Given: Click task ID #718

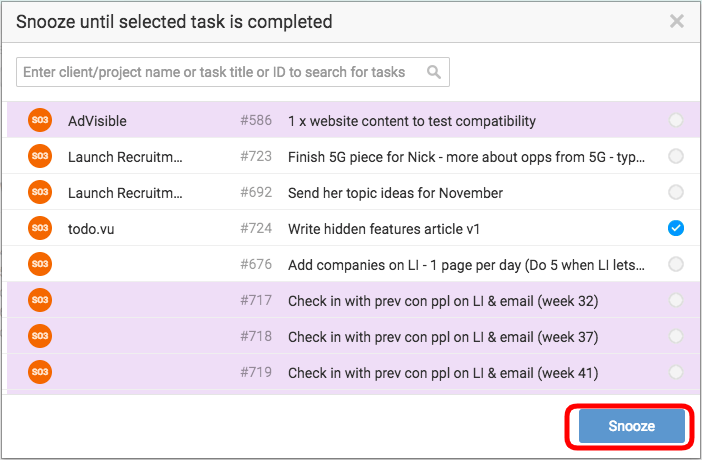Looking at the screenshot, I should 256,337.
